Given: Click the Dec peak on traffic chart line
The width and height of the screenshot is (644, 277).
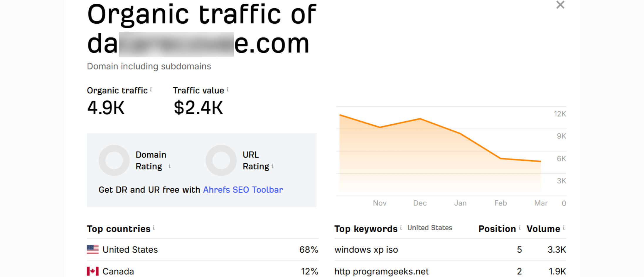Looking at the screenshot, I should (x=420, y=119).
